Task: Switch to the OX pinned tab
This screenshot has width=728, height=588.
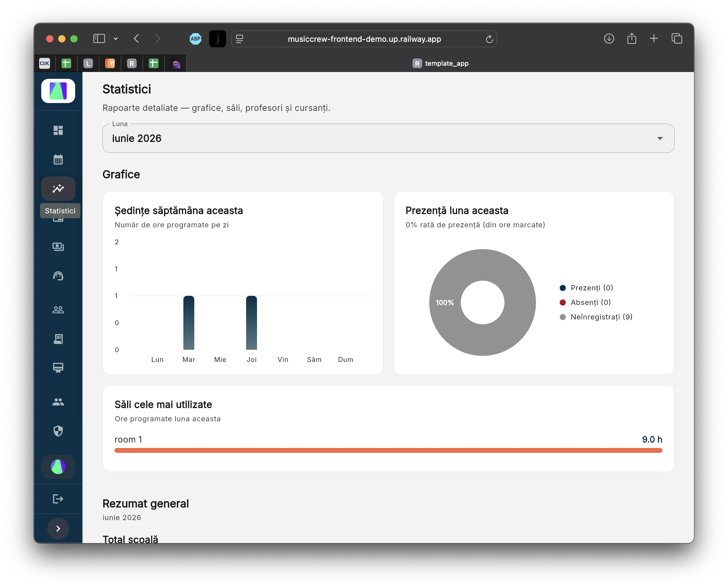Action: pyautogui.click(x=45, y=63)
